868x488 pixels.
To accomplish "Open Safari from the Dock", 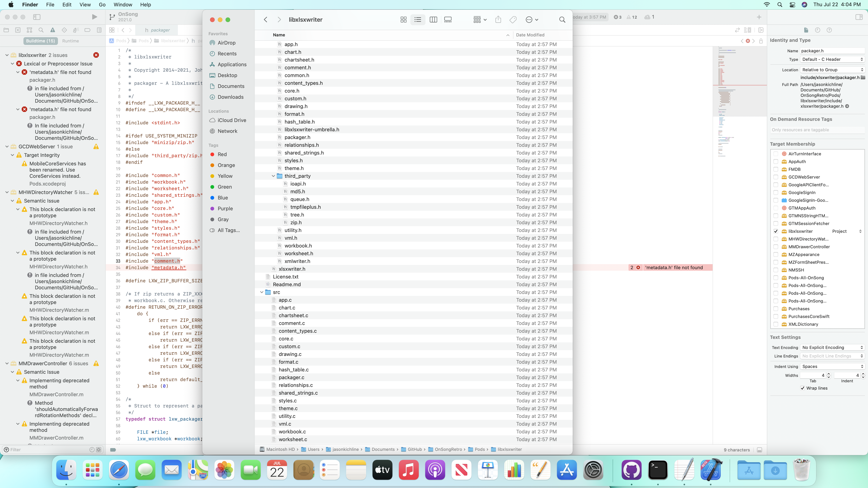I will [x=119, y=469].
